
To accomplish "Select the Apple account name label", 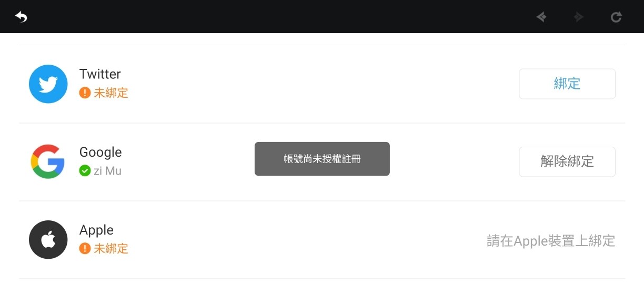I will tap(96, 230).
